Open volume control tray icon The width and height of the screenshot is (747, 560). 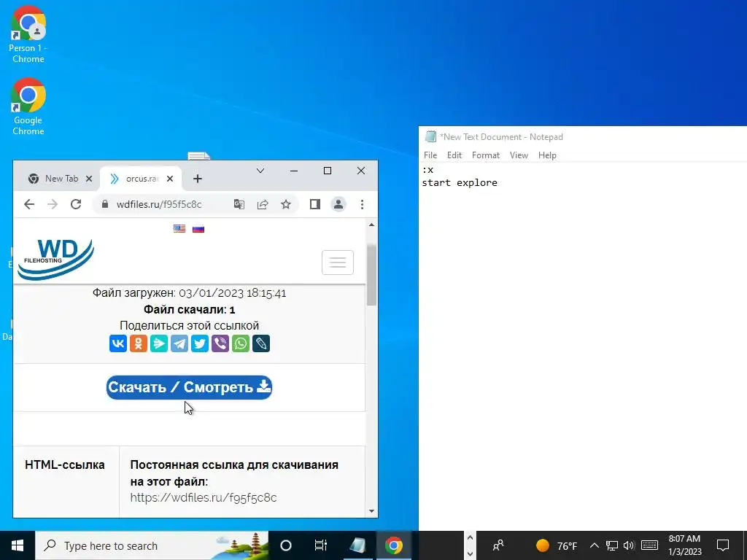[x=629, y=545]
